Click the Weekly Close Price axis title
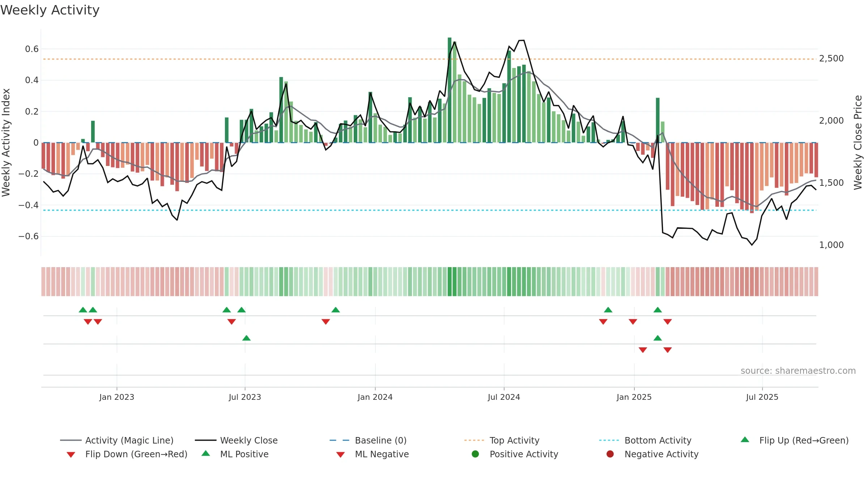The width and height of the screenshot is (868, 488). [858, 142]
